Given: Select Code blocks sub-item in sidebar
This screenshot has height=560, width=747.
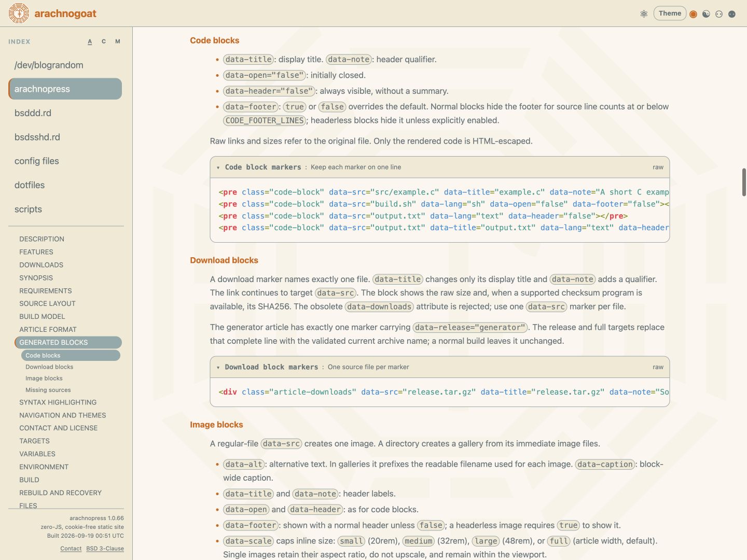Looking at the screenshot, I should click(x=71, y=355).
